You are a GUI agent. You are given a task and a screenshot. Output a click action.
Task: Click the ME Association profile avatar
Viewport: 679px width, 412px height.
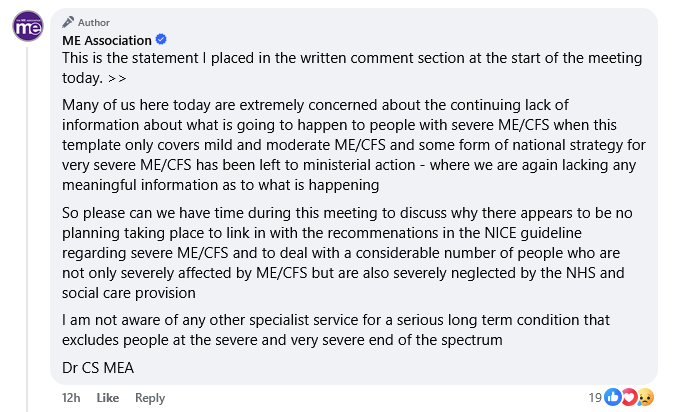click(27, 26)
